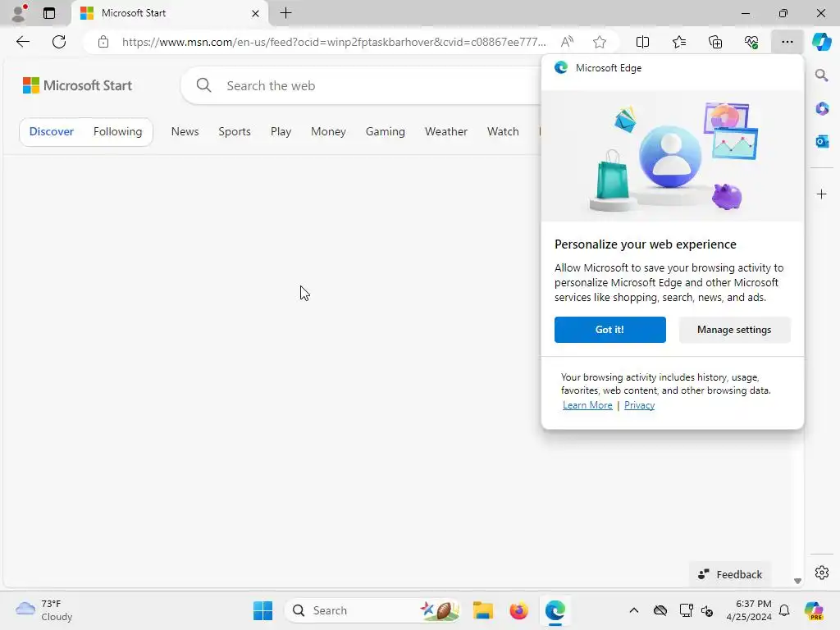Open Copilot preview in taskbar
Screen dimensions: 840x630
(814, 610)
